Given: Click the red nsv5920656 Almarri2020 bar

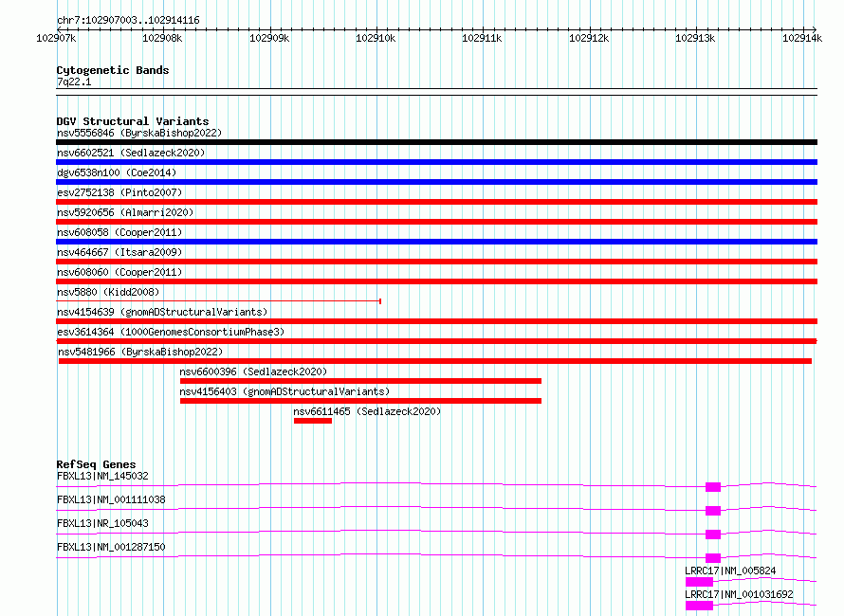Looking at the screenshot, I should point(436,222).
